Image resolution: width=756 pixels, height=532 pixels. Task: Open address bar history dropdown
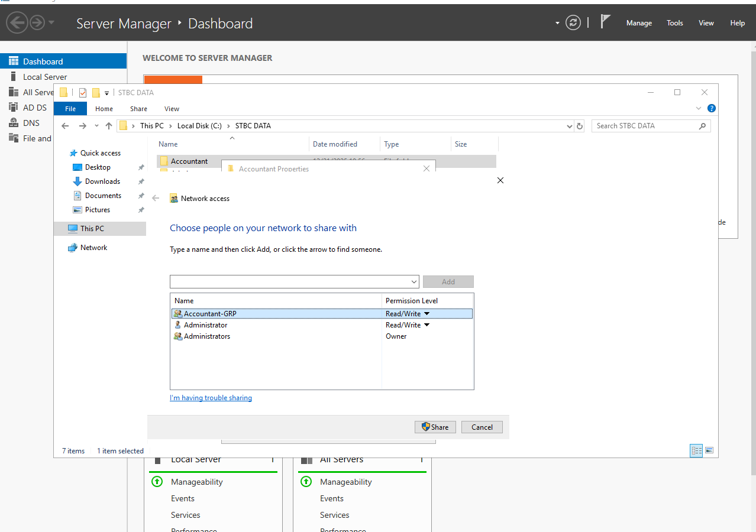click(570, 126)
